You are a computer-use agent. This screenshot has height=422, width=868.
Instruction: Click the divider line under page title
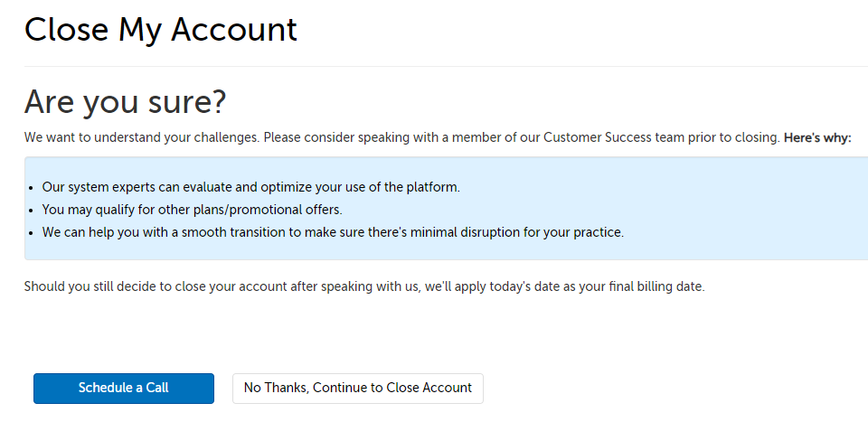(434, 66)
